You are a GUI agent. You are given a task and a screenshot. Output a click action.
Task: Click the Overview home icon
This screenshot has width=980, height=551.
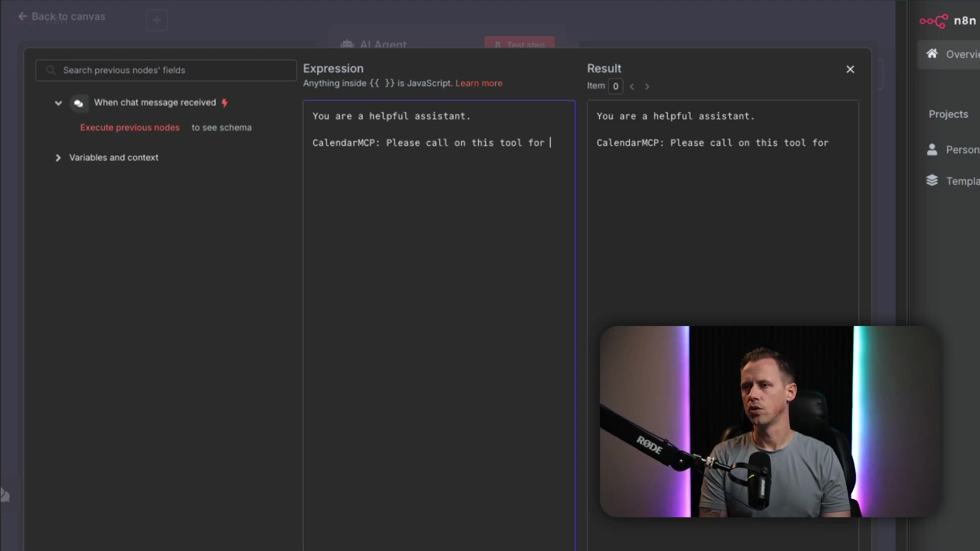[x=932, y=54]
